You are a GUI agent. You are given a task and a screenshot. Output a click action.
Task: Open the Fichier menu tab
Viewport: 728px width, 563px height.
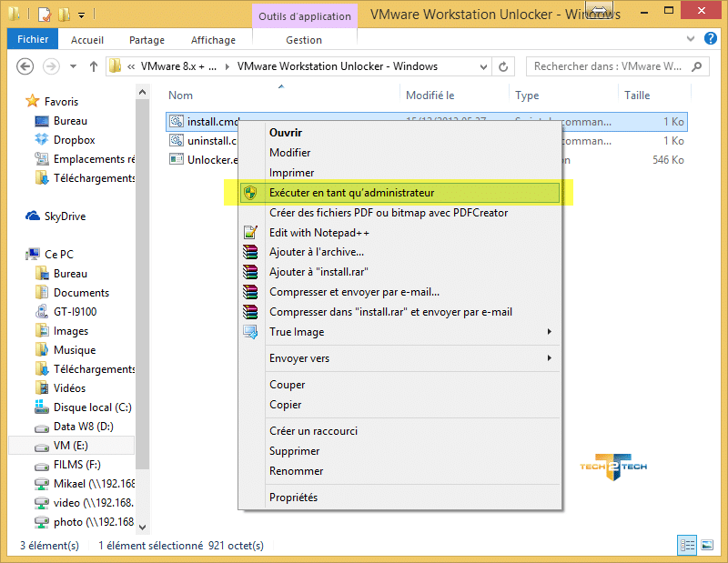coord(33,40)
